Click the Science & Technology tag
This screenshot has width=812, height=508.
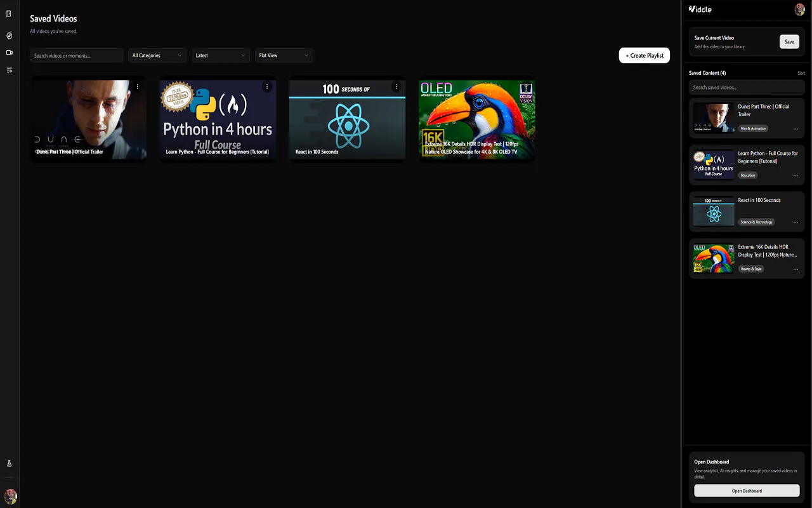tap(756, 222)
